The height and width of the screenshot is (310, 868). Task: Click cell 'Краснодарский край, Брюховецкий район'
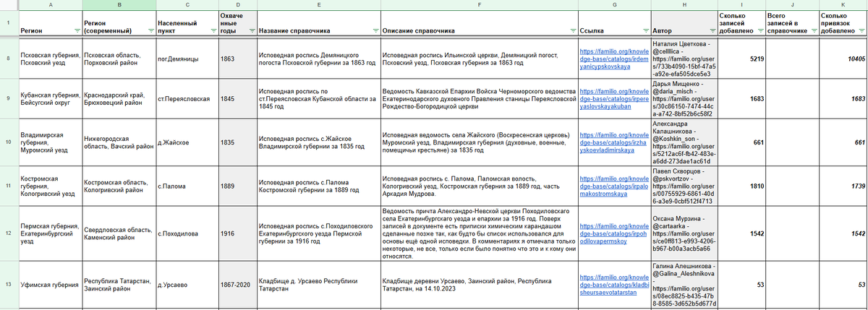tap(119, 98)
